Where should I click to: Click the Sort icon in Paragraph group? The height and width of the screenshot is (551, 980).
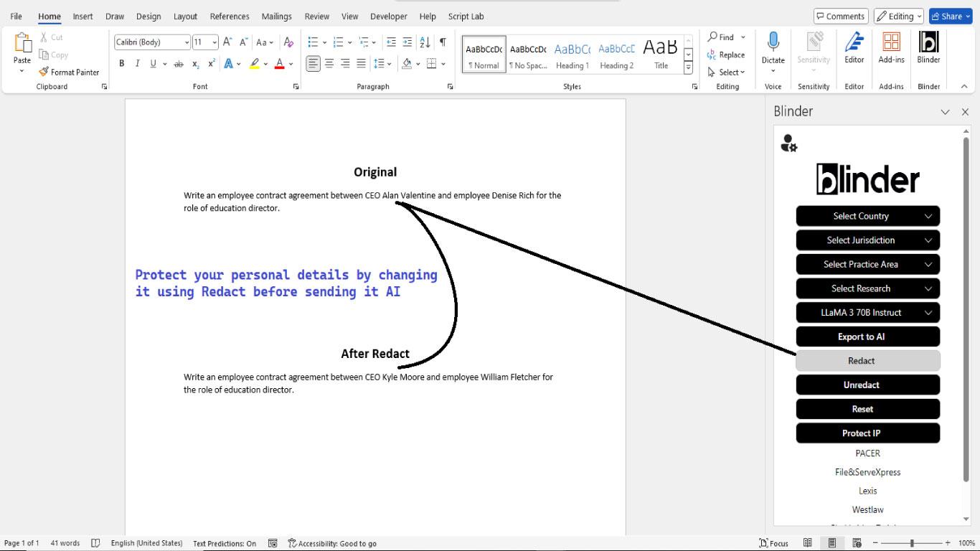[424, 42]
